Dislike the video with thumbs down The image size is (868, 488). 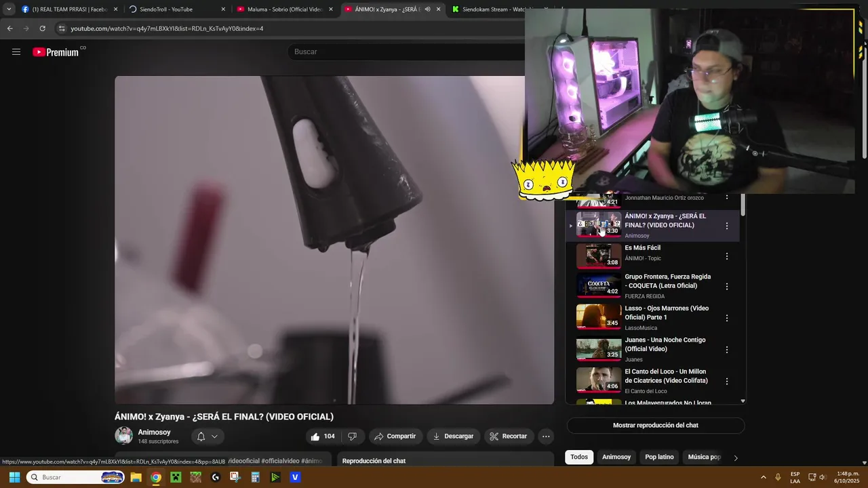click(352, 436)
